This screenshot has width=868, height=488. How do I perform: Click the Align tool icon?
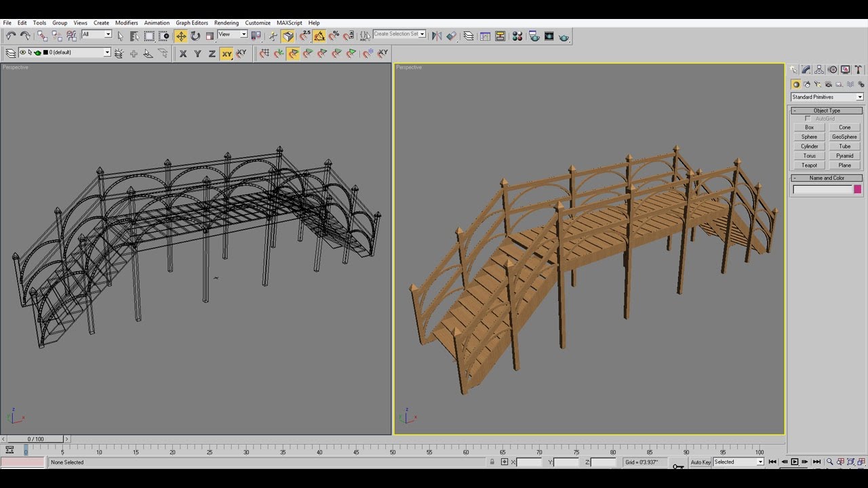[452, 36]
